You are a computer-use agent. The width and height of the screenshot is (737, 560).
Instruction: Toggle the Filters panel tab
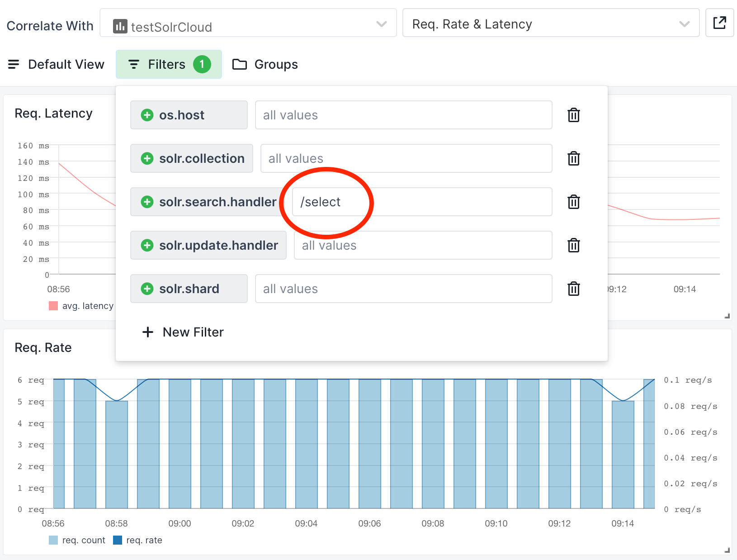point(169,64)
